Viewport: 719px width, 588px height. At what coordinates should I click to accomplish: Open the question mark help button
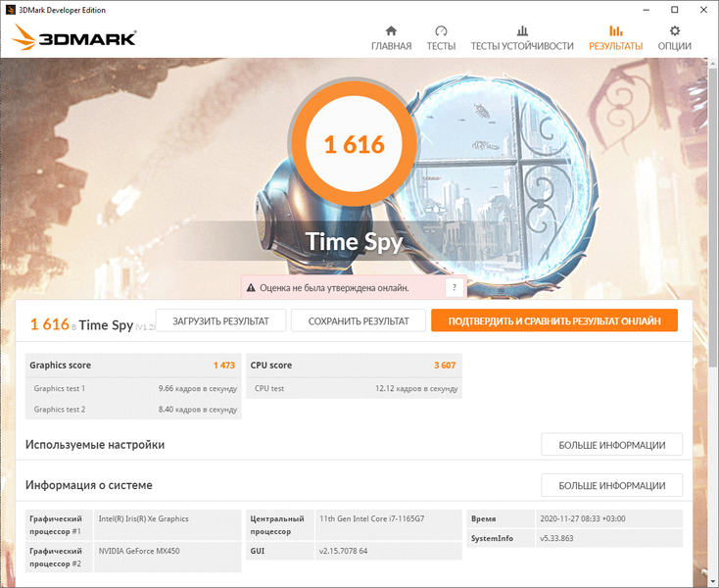click(454, 287)
